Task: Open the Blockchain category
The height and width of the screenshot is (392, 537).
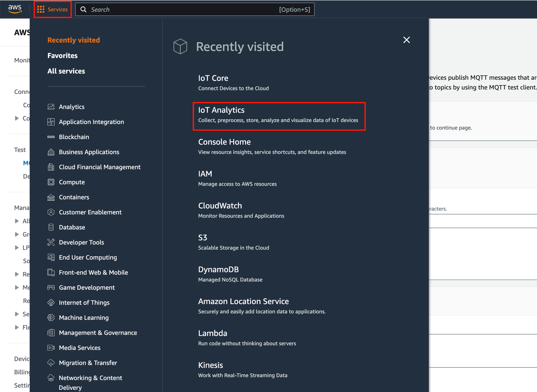Action: [x=74, y=137]
